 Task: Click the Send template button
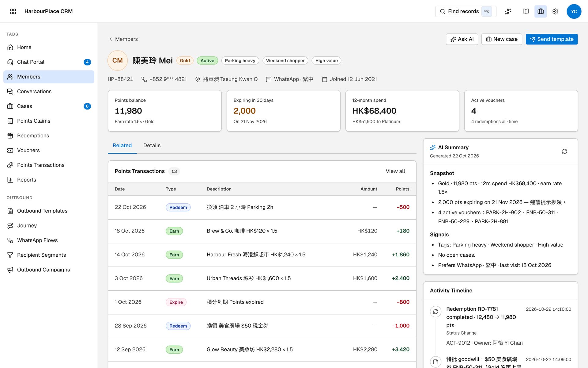tap(552, 39)
